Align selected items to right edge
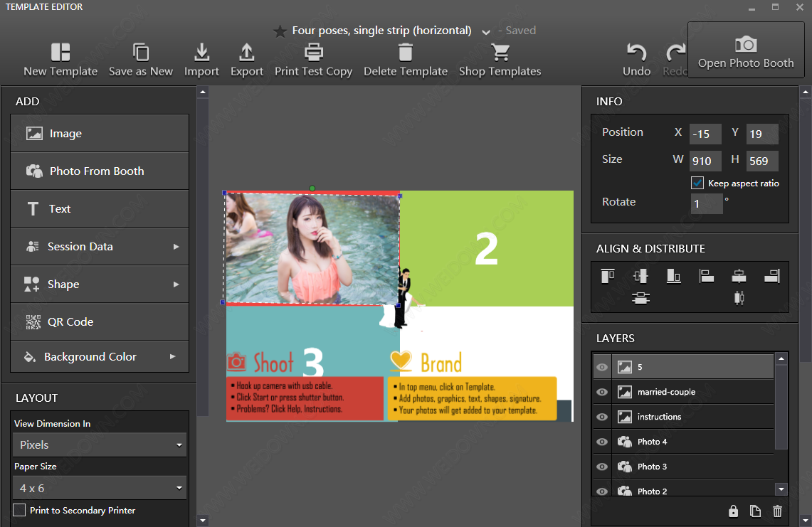The width and height of the screenshot is (812, 527). tap(772, 276)
